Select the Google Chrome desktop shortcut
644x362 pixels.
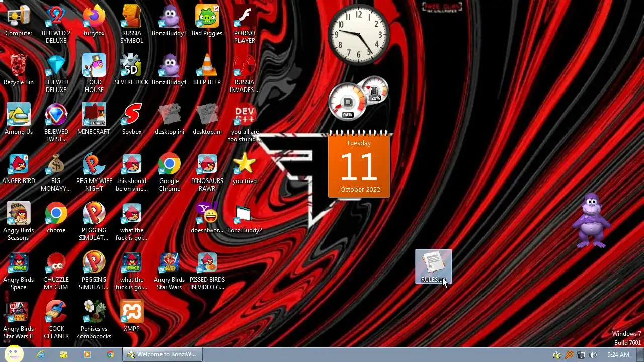point(170,172)
